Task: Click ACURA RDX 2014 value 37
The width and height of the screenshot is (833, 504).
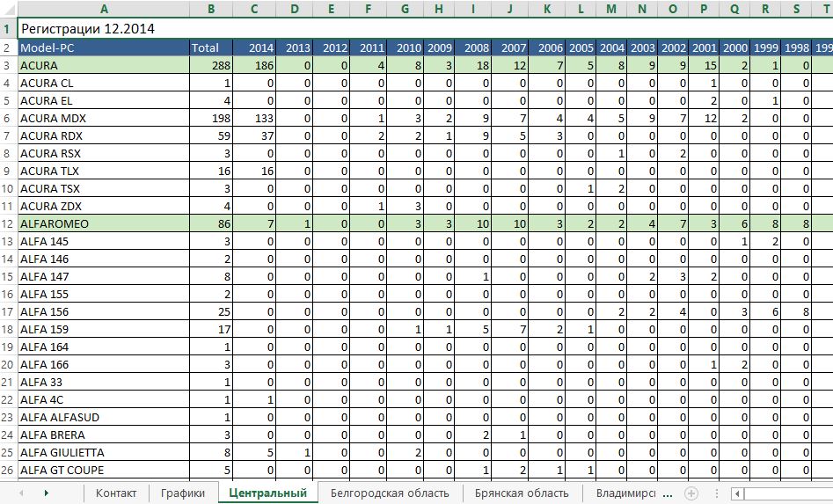Action: (254, 135)
